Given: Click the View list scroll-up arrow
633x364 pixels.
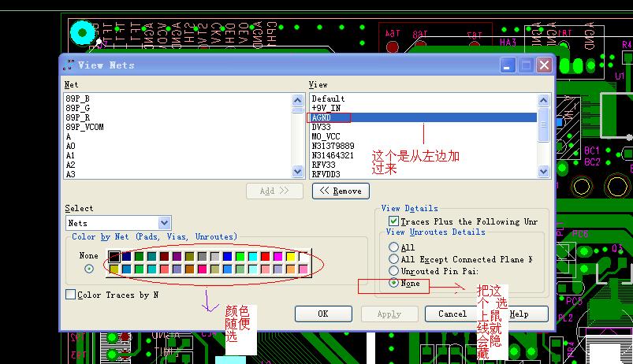Looking at the screenshot, I should click(x=543, y=100).
